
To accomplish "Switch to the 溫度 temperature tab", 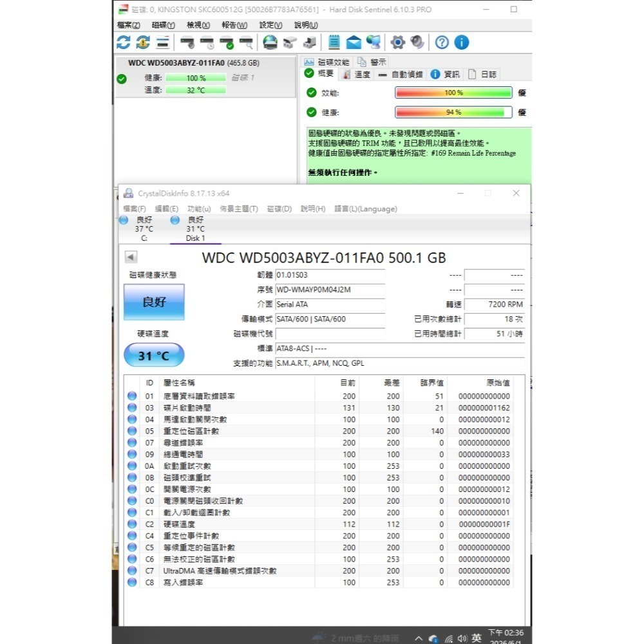I will (x=357, y=74).
